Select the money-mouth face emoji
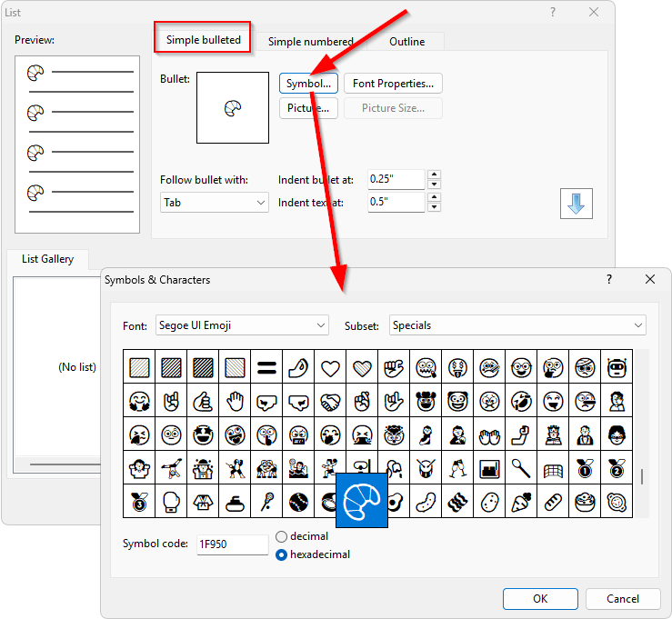 pyautogui.click(x=457, y=367)
